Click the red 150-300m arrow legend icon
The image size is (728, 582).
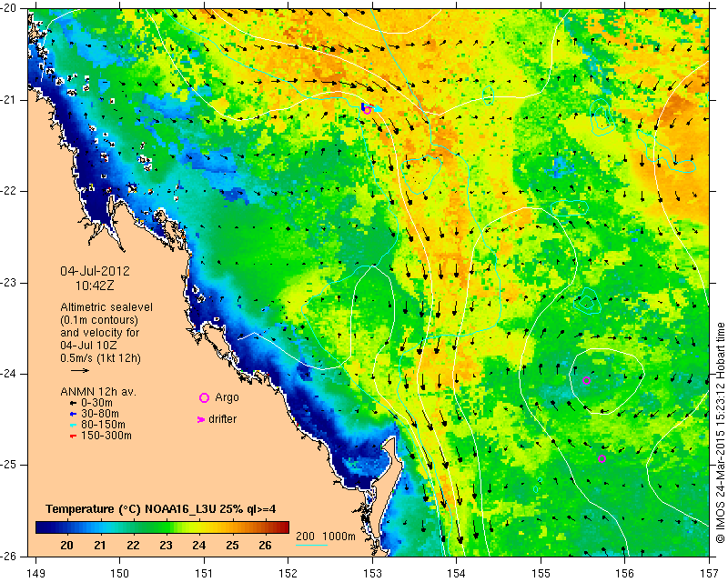(x=73, y=436)
